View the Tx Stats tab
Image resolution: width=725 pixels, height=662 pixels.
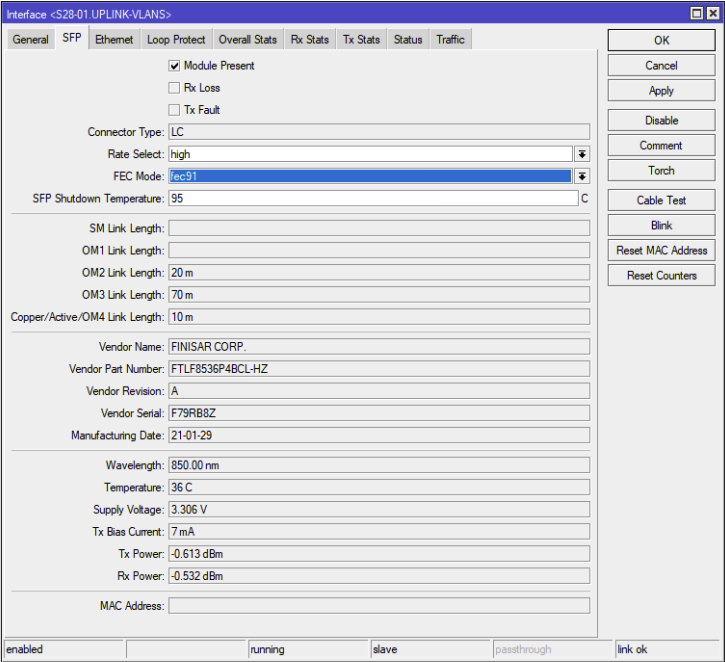(362, 40)
